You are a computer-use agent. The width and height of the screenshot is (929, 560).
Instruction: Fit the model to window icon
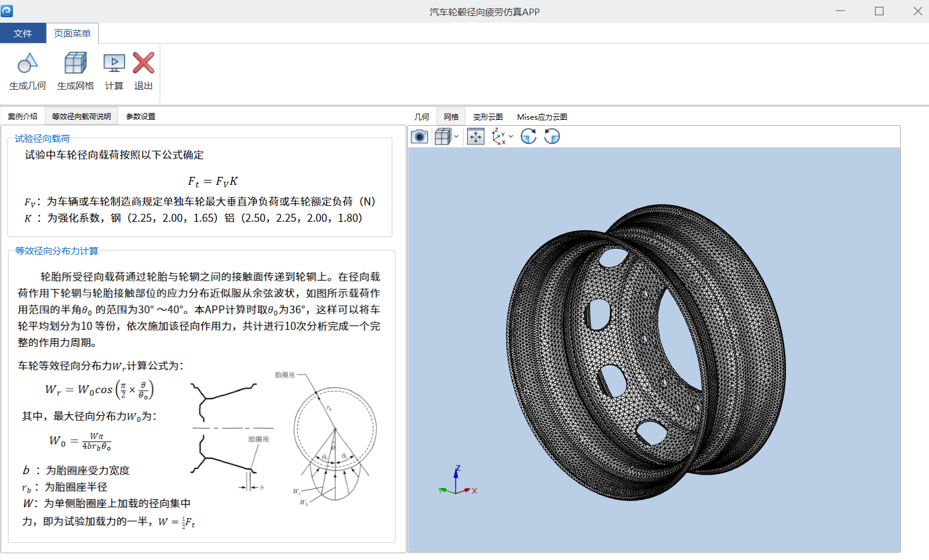[x=476, y=136]
